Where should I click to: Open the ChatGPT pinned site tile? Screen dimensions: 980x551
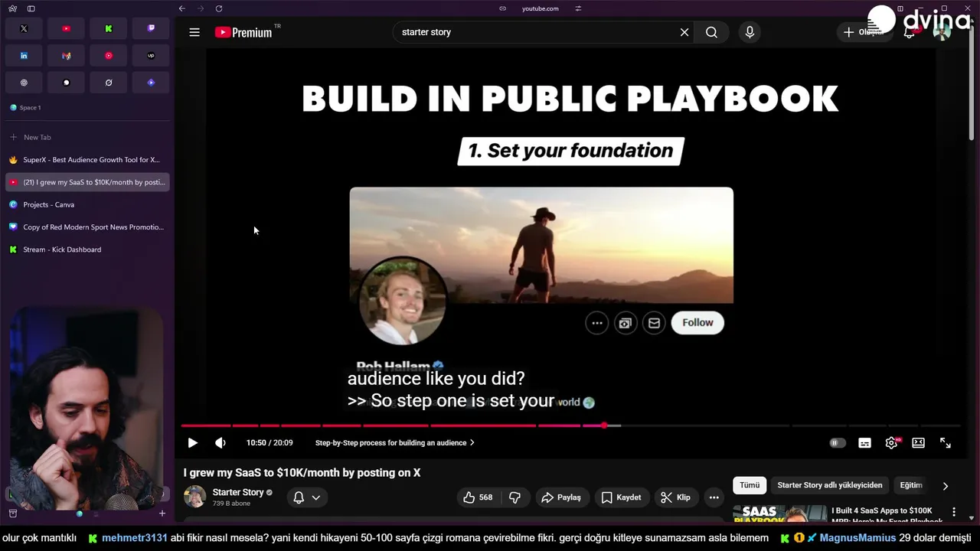coord(24,83)
